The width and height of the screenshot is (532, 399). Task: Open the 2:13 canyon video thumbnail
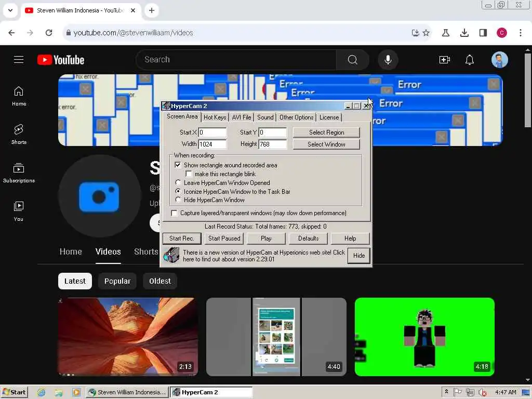[128, 337]
